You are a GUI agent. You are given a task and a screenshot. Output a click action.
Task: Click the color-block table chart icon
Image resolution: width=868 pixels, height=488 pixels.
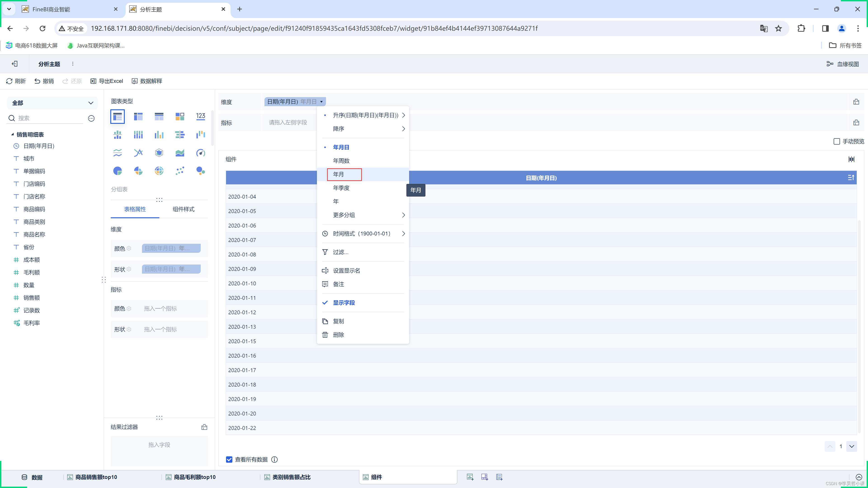[x=180, y=117]
